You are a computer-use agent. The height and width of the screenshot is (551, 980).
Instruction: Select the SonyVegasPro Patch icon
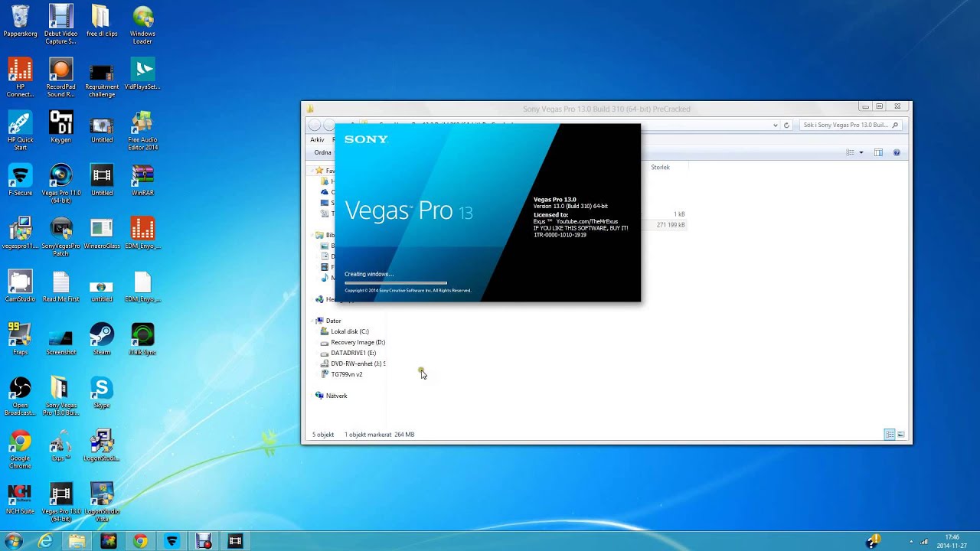pyautogui.click(x=61, y=236)
